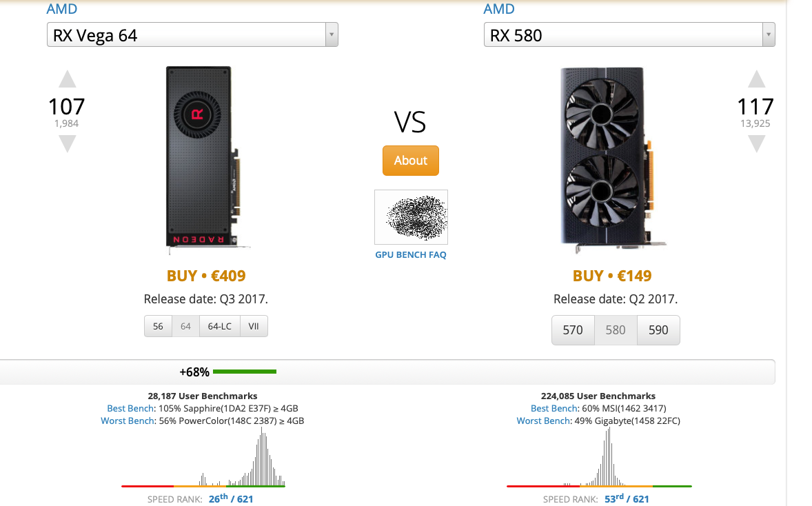Switch to the RX 590 variant
The height and width of the screenshot is (506, 812).
pyautogui.click(x=658, y=330)
